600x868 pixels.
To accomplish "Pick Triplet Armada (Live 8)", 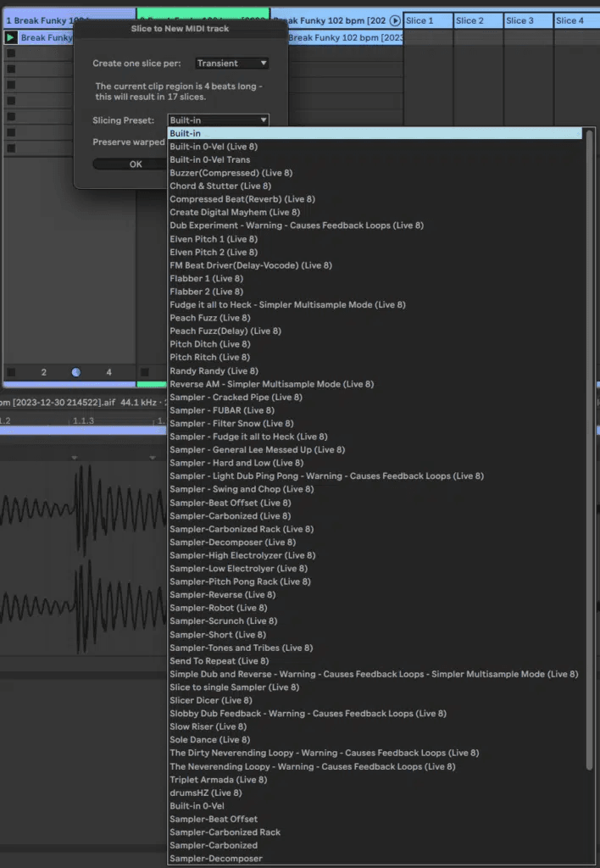I will pos(375,780).
